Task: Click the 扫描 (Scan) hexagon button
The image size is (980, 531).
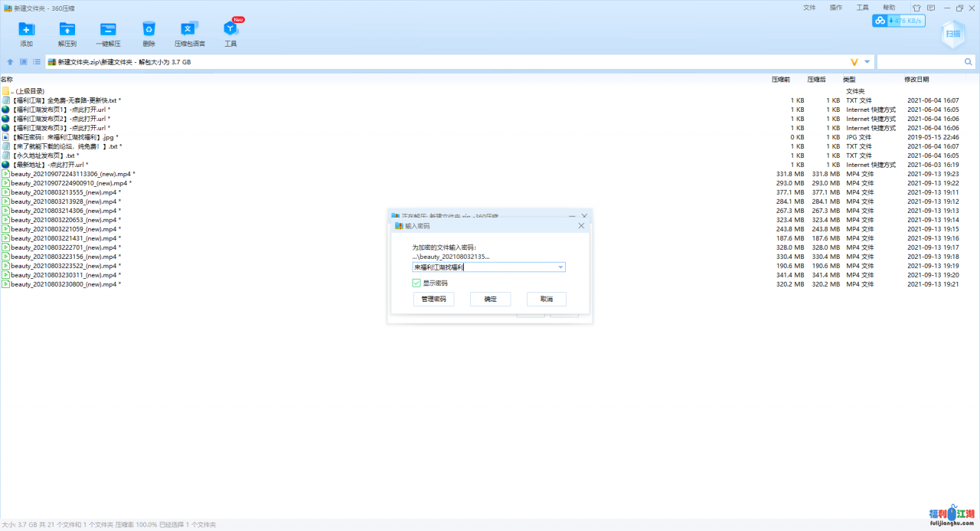Action: pyautogui.click(x=952, y=34)
